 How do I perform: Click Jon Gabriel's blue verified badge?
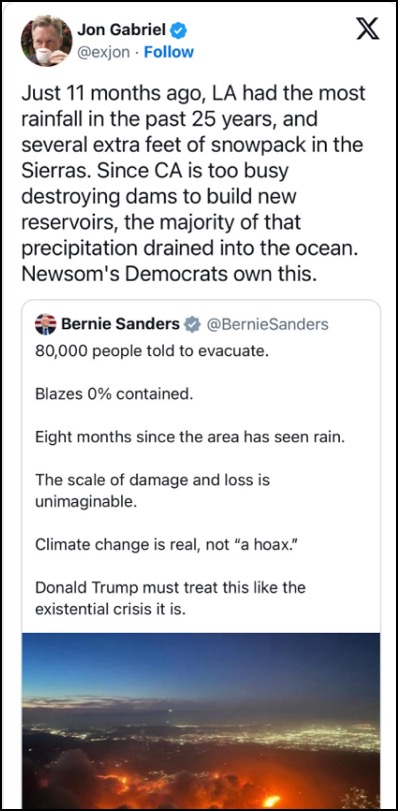(179, 31)
